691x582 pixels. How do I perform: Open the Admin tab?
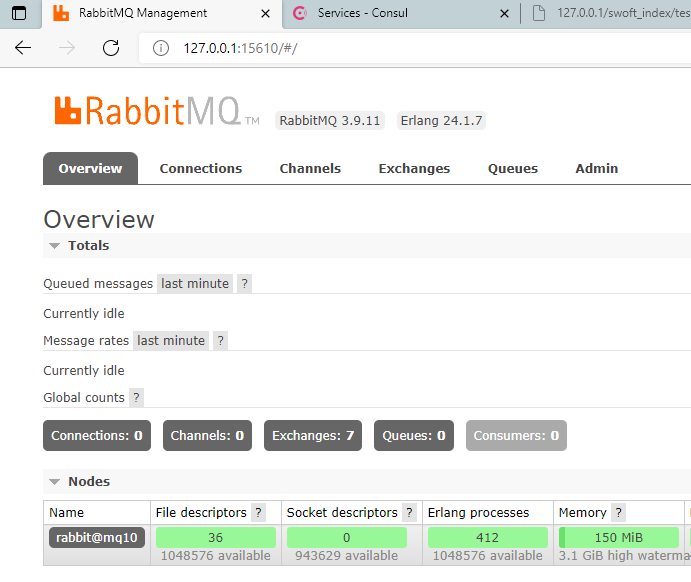[597, 168]
